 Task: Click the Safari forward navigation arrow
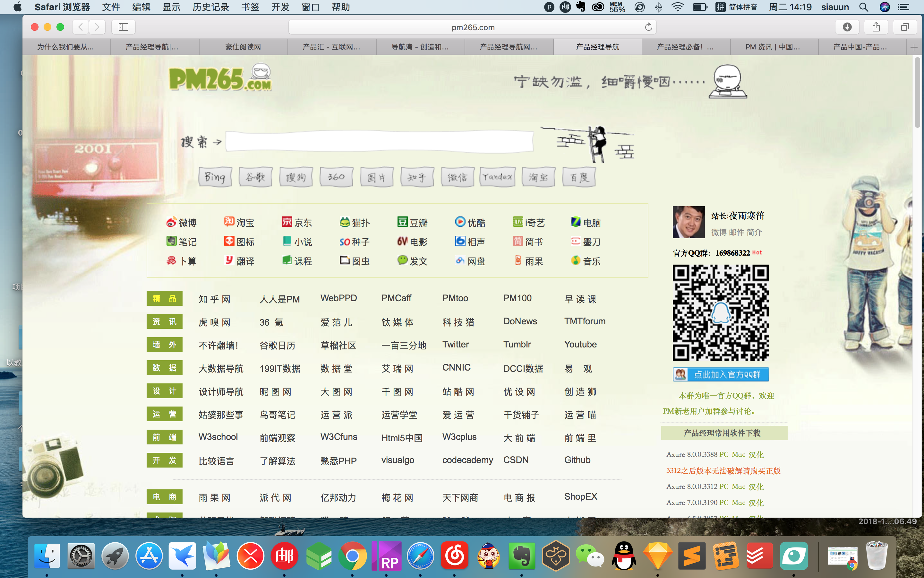point(97,27)
